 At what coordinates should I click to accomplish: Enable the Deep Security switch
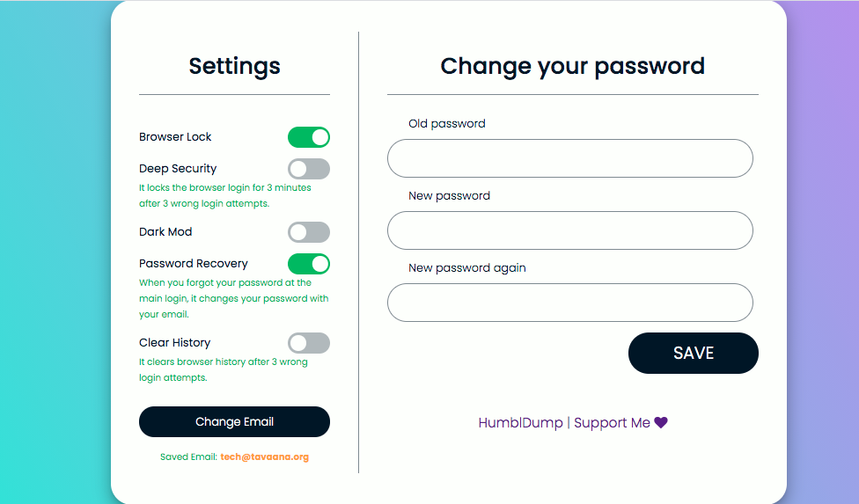pos(309,169)
